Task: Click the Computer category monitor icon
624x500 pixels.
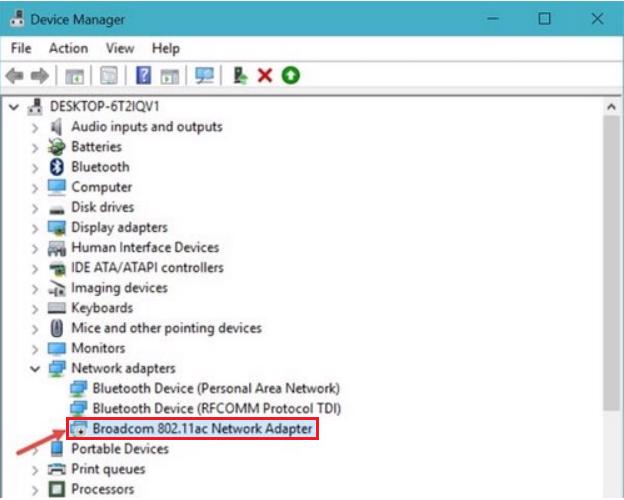Action: (57, 187)
